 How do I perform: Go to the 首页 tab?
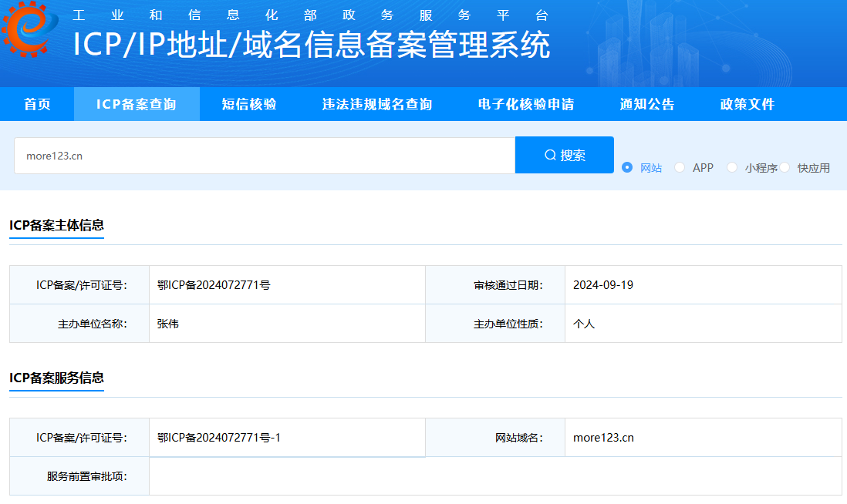pos(37,105)
